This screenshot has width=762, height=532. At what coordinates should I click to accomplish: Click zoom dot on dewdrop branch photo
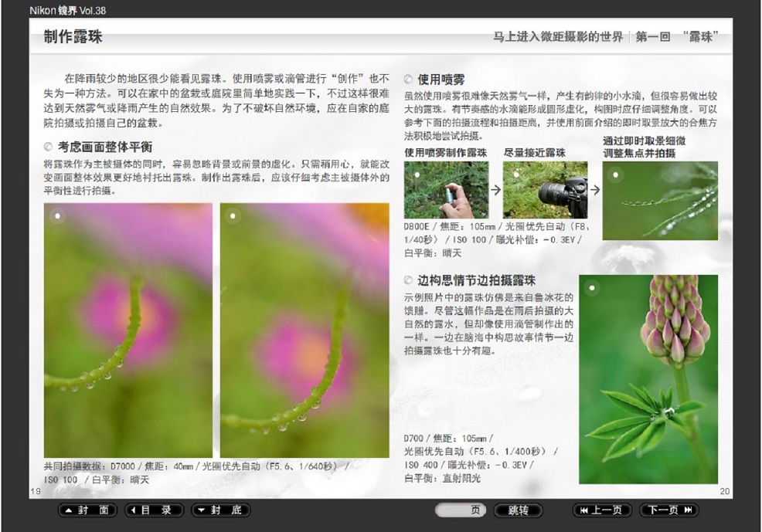616,174
